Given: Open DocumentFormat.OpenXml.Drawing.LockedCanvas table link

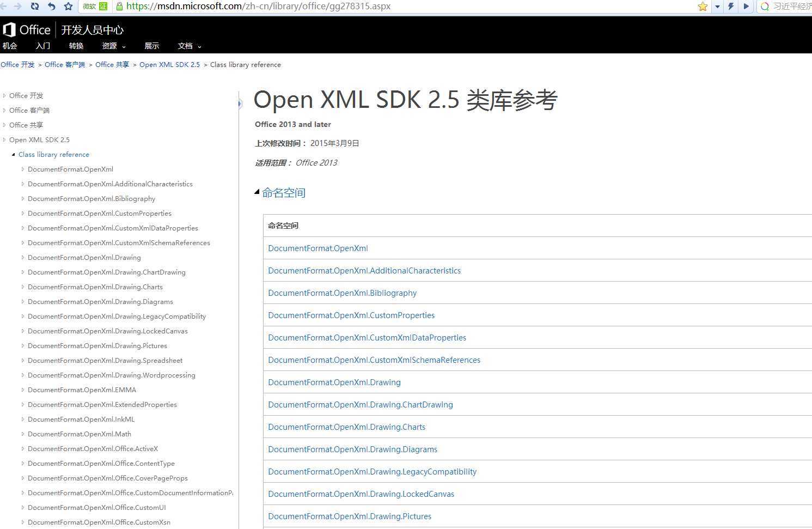Looking at the screenshot, I should (x=361, y=494).
